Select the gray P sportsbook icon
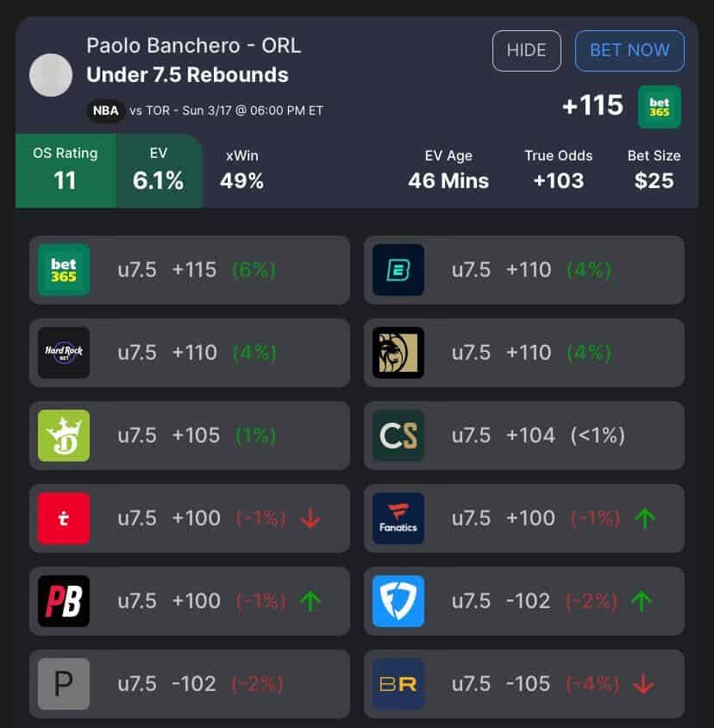 [64, 684]
